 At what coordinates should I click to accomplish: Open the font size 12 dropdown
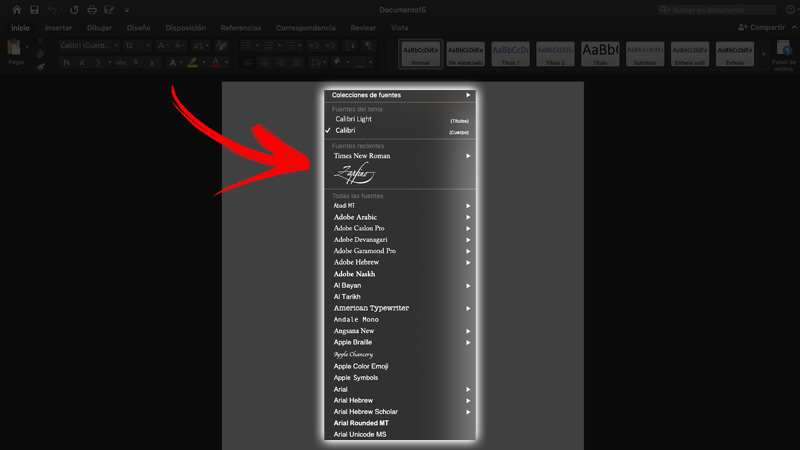coord(137,45)
